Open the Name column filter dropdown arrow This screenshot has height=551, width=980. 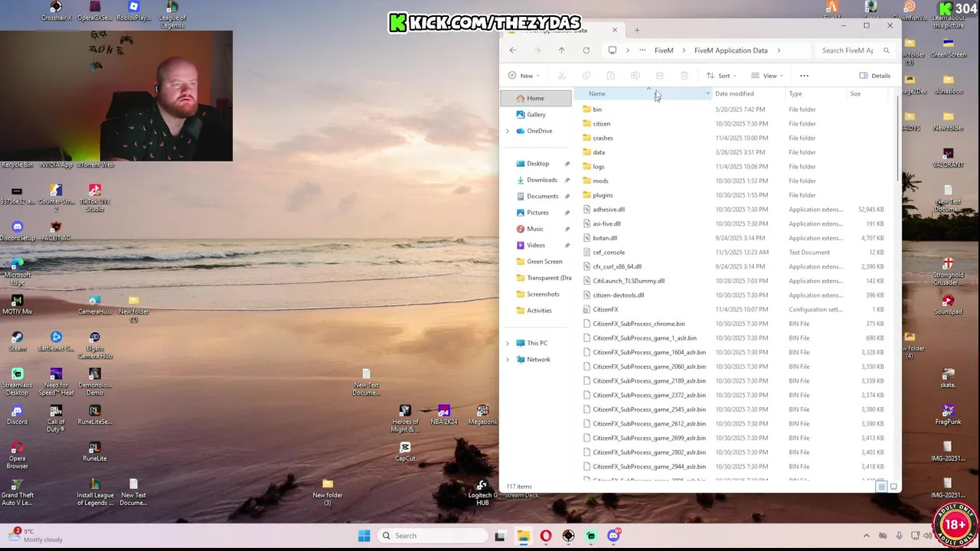click(x=707, y=93)
